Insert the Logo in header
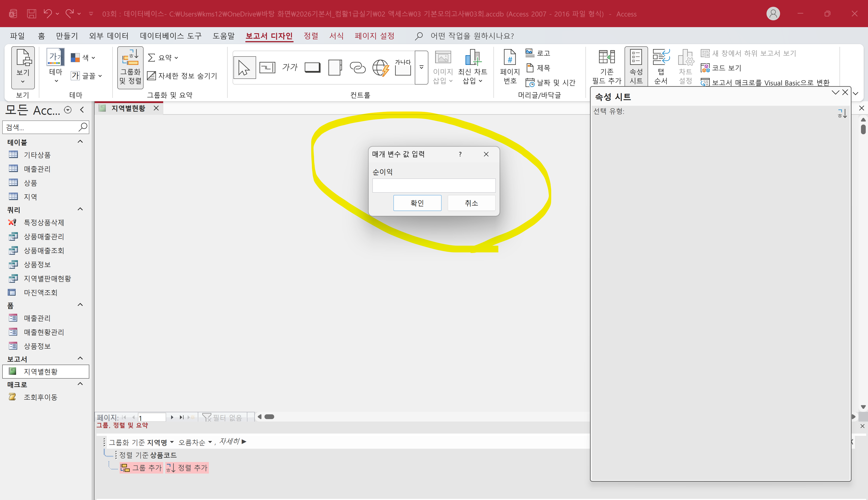This screenshot has width=868, height=500. coord(538,53)
